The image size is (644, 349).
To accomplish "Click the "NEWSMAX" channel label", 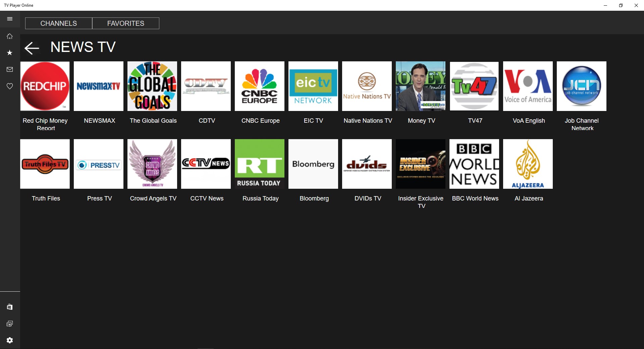I will click(x=100, y=121).
